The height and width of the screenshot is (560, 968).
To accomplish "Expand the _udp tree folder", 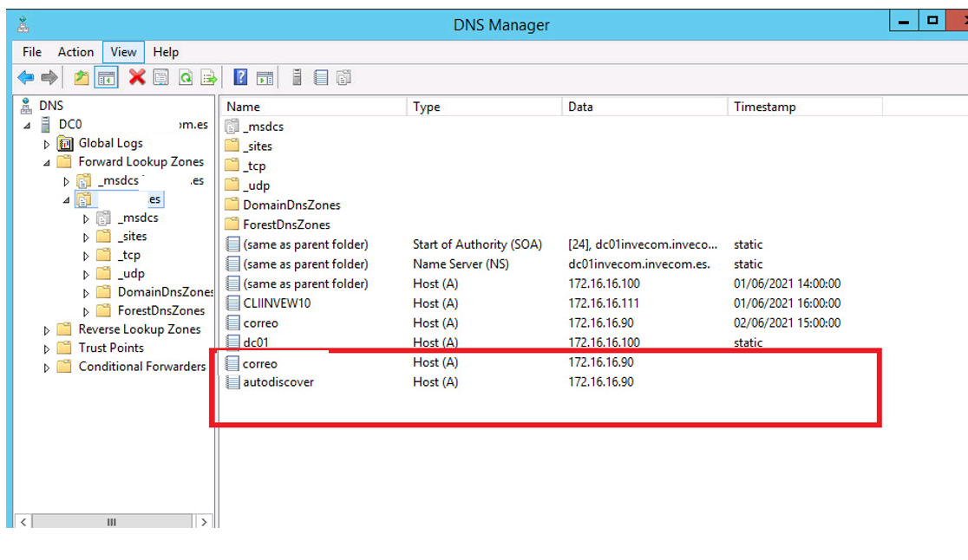I will click(86, 275).
